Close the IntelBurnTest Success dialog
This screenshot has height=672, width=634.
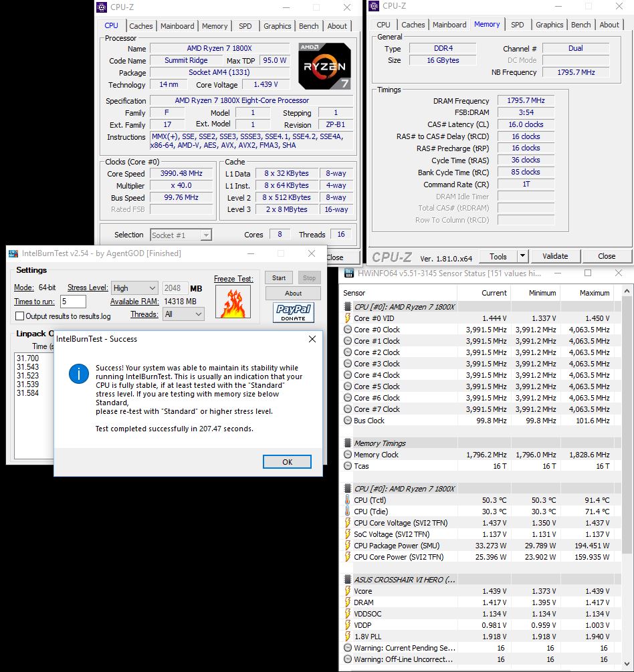[x=312, y=339]
